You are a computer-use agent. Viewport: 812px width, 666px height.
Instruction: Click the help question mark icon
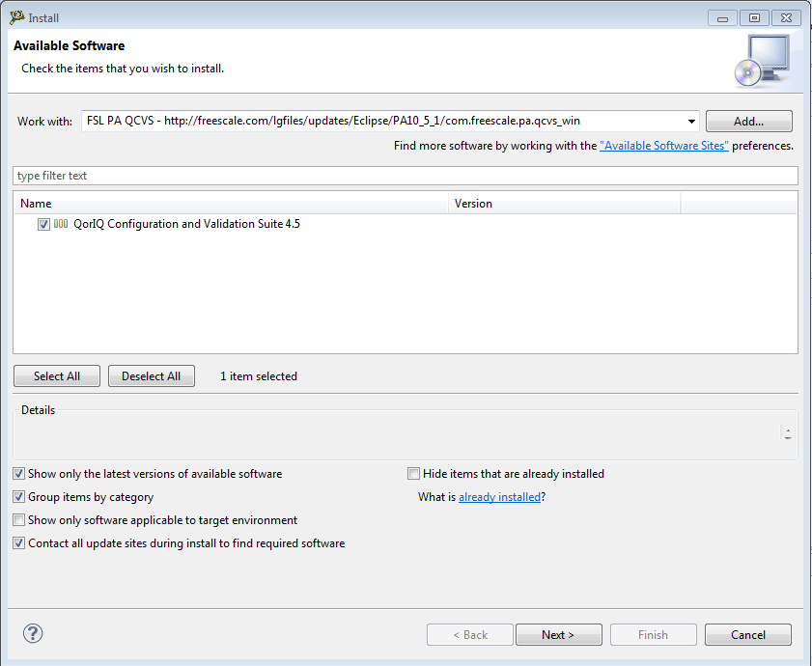pos(33,633)
